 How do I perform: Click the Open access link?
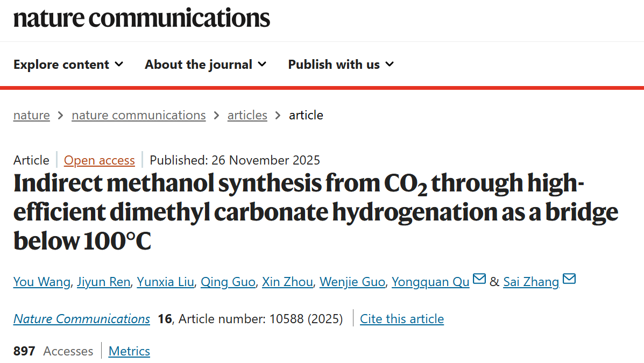[100, 160]
